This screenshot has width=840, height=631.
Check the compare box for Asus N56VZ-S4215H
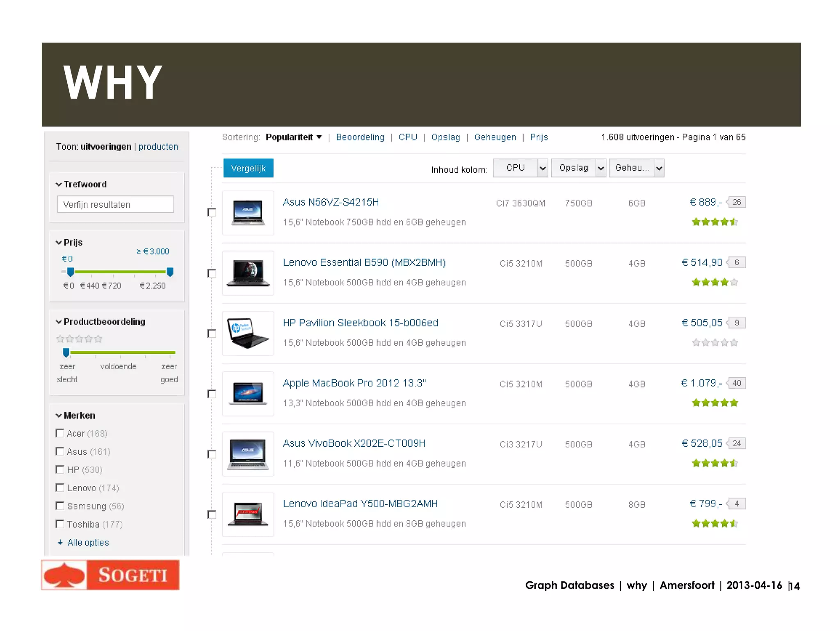coord(212,212)
